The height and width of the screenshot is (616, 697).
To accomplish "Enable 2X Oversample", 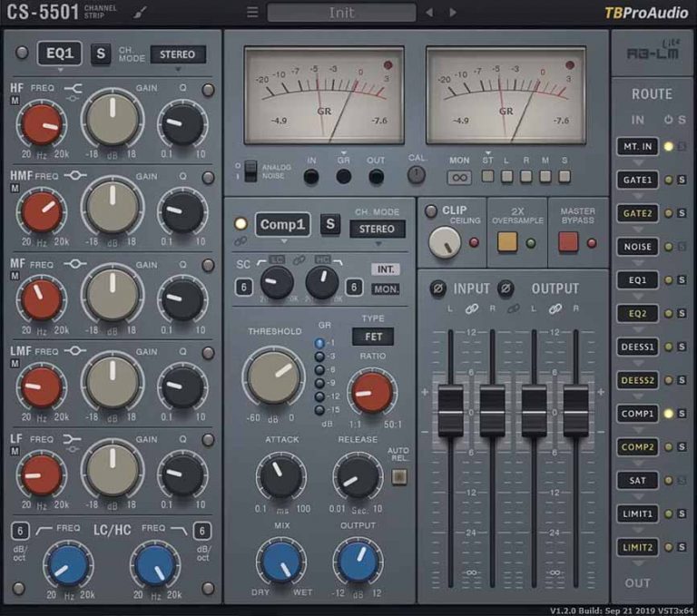I will 507,242.
